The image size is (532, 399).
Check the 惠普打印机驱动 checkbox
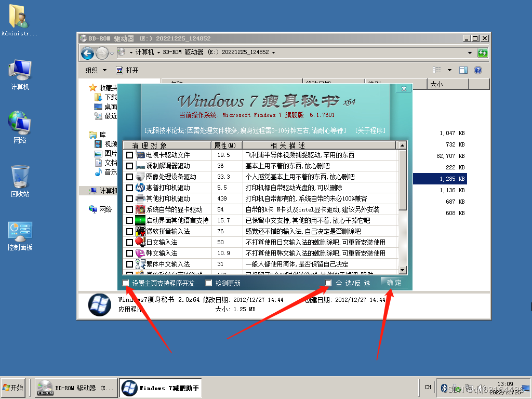(x=129, y=188)
